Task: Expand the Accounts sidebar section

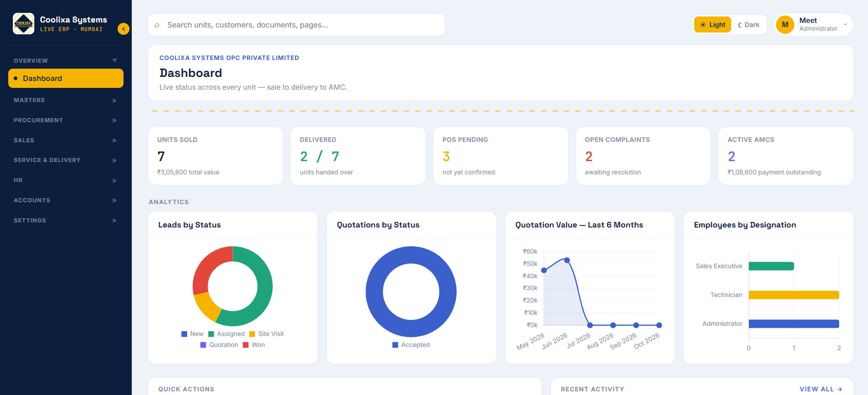Action: click(66, 200)
